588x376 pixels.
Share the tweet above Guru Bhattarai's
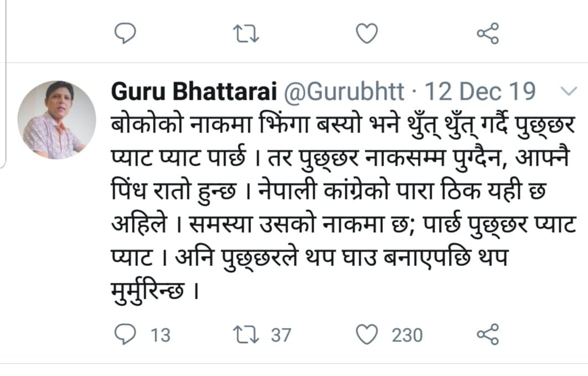pos(488,34)
